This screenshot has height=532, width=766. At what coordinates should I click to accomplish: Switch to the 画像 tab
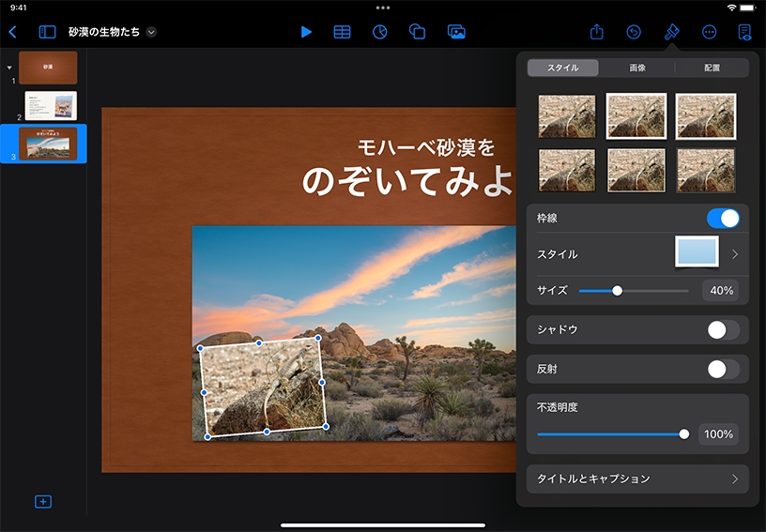pyautogui.click(x=637, y=68)
